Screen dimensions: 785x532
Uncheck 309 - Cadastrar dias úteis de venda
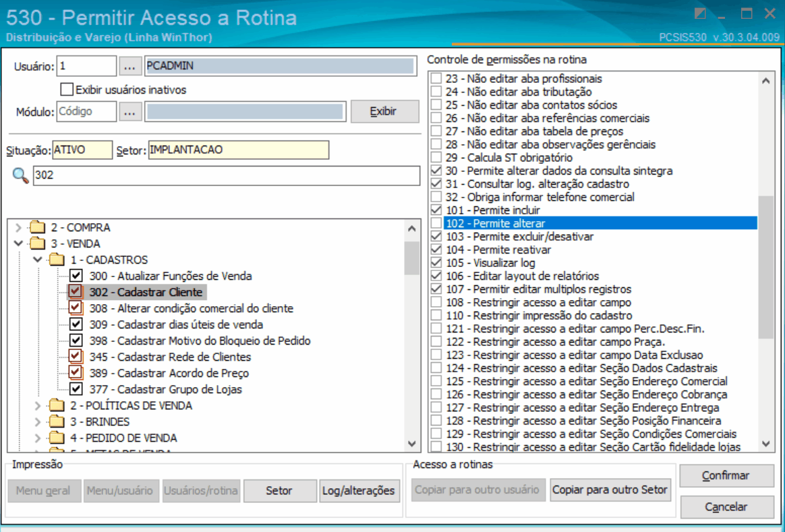[76, 324]
